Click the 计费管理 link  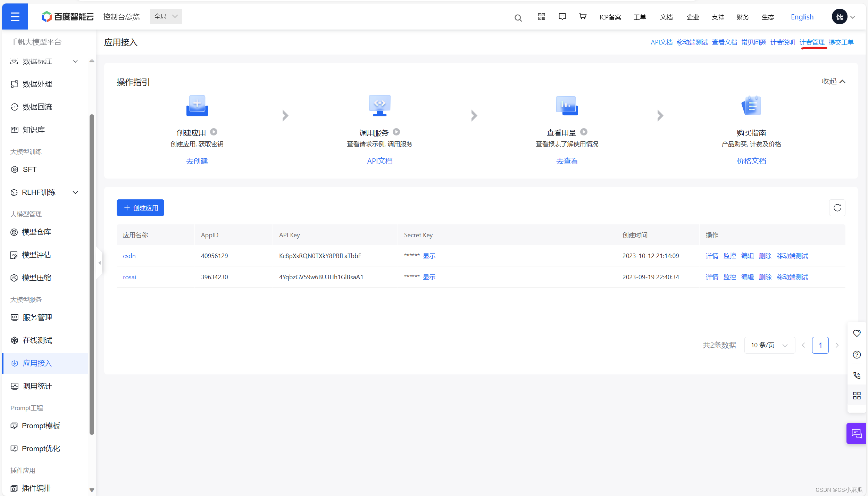click(812, 42)
